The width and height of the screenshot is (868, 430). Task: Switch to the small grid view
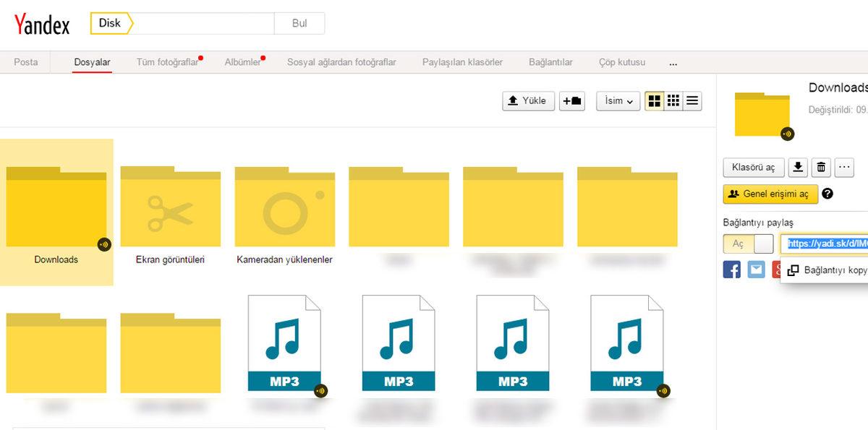pos(673,100)
